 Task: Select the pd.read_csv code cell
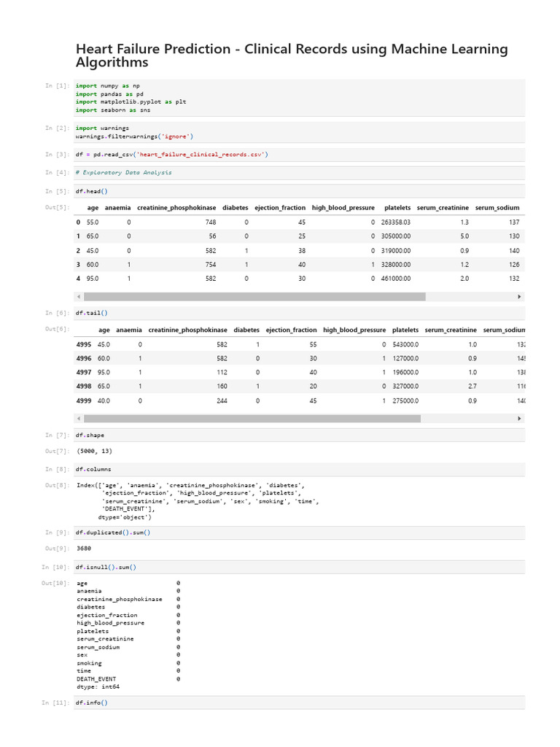coord(300,155)
